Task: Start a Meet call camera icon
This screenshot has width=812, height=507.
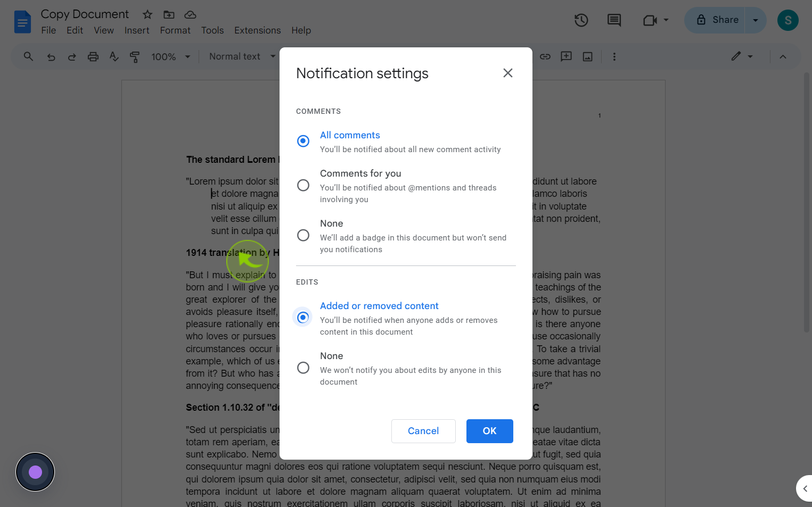Action: tap(650, 20)
